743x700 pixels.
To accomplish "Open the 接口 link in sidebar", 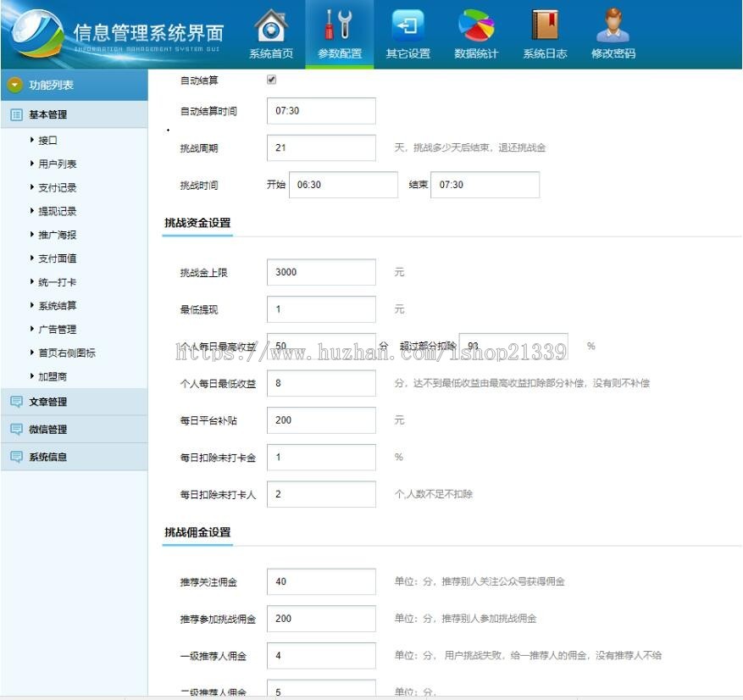I will point(47,141).
